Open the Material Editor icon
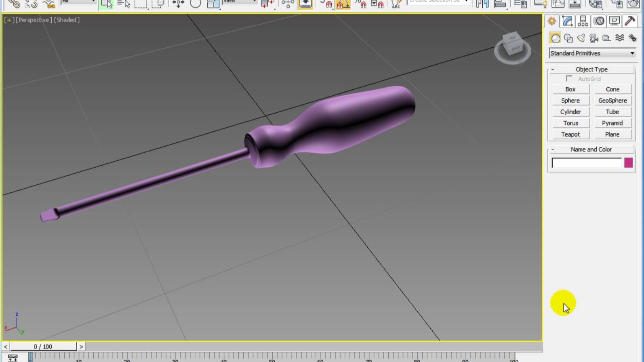Viewport: 644px width, 362px height. [x=596, y=4]
